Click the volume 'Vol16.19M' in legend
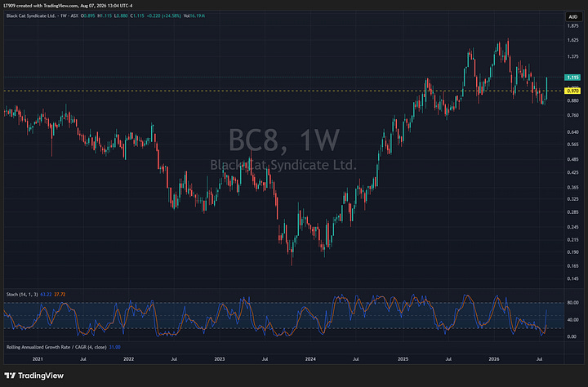588x387 pixels. pyautogui.click(x=194, y=16)
